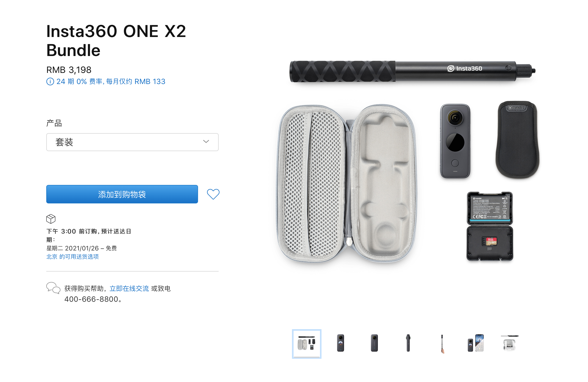This screenshot has width=588, height=382.
Task: Click the dropdown chevron arrow
Action: click(x=206, y=142)
